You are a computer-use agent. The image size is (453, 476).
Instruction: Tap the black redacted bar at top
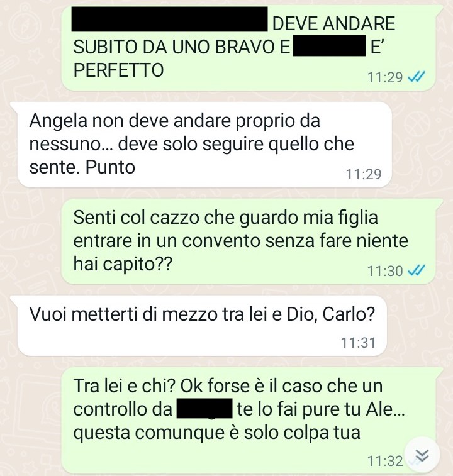tap(169, 19)
